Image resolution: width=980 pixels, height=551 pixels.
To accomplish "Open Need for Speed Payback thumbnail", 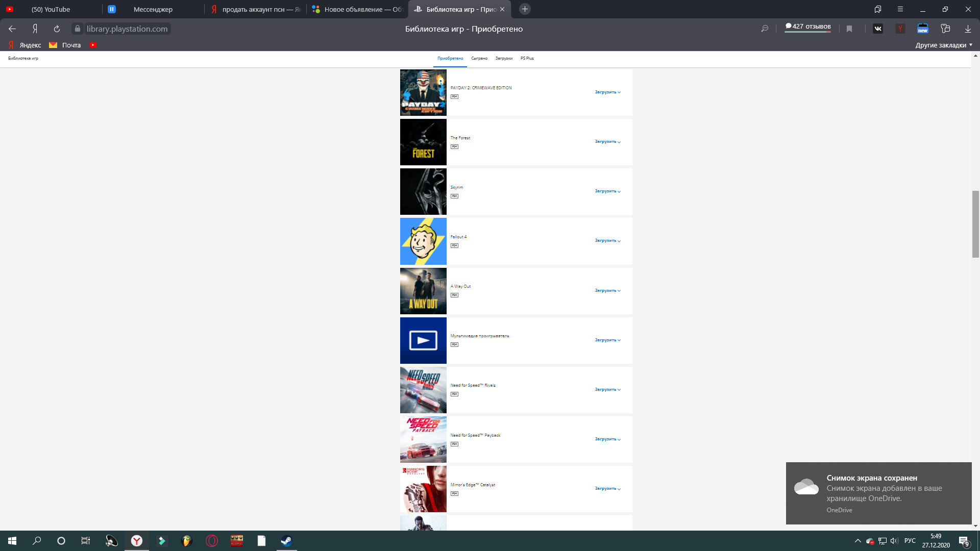I will (423, 439).
